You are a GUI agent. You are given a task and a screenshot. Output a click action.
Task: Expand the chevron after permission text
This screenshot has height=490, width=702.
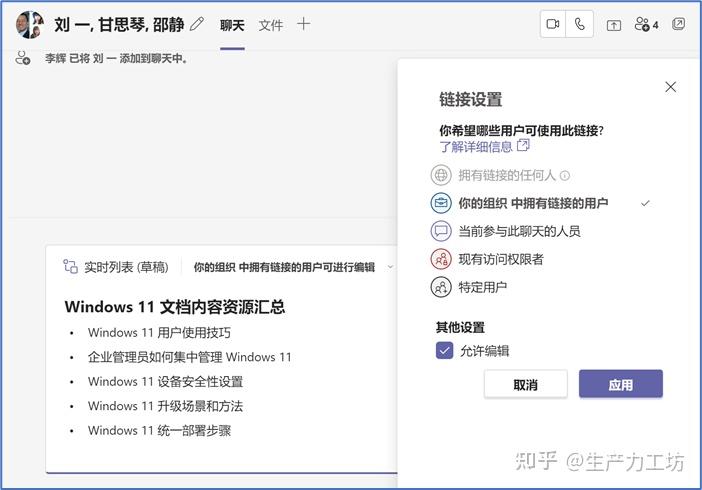390,267
